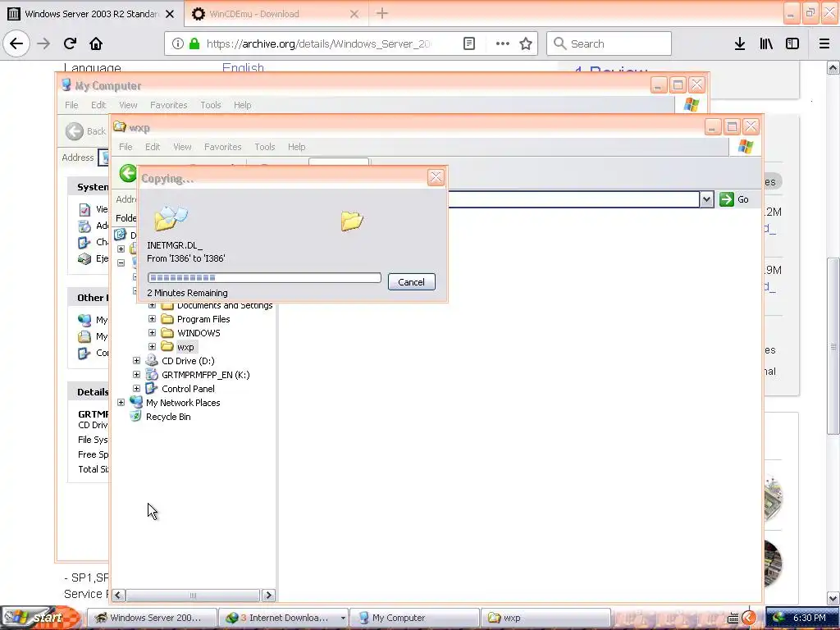Select Program Files folder in tree
This screenshot has height=630, width=840.
(203, 319)
